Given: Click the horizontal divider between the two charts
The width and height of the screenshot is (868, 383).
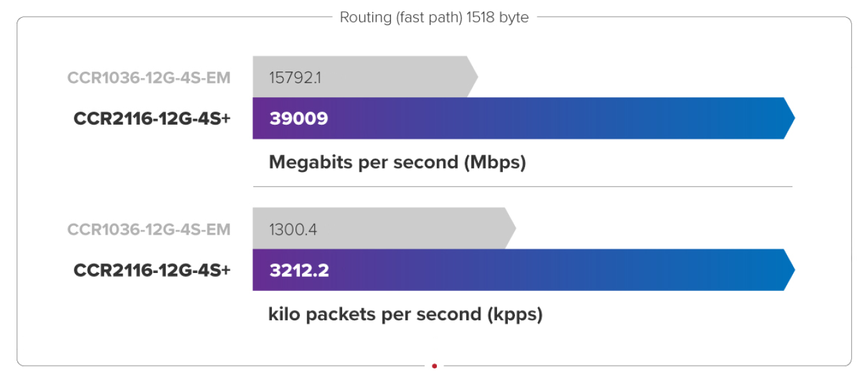Looking at the screenshot, I should point(522,187).
